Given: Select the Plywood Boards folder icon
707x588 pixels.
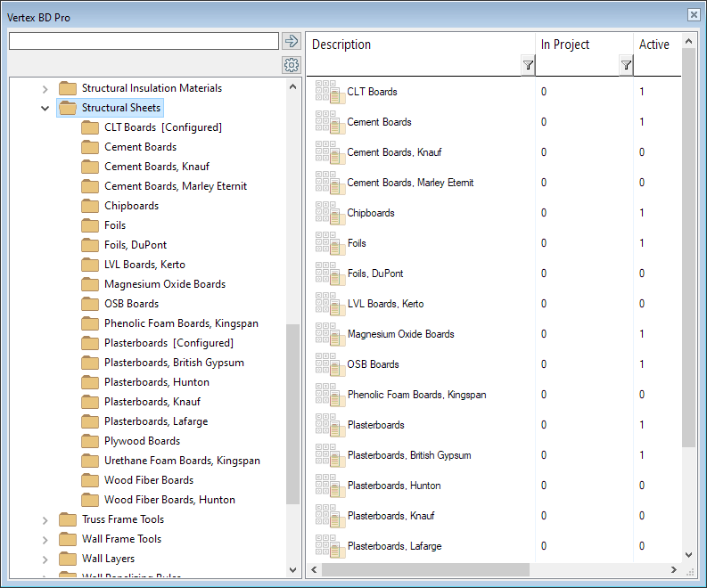Looking at the screenshot, I should click(90, 441).
